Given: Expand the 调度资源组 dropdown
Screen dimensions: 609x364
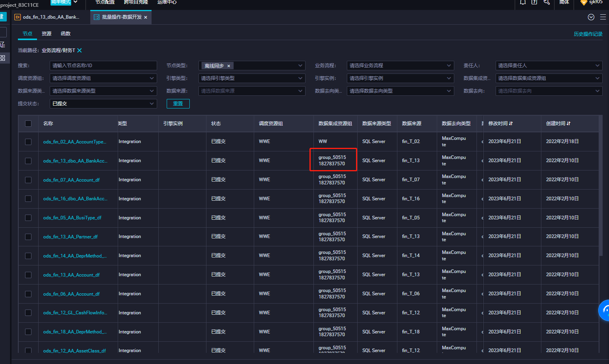Looking at the screenshot, I should tap(103, 78).
